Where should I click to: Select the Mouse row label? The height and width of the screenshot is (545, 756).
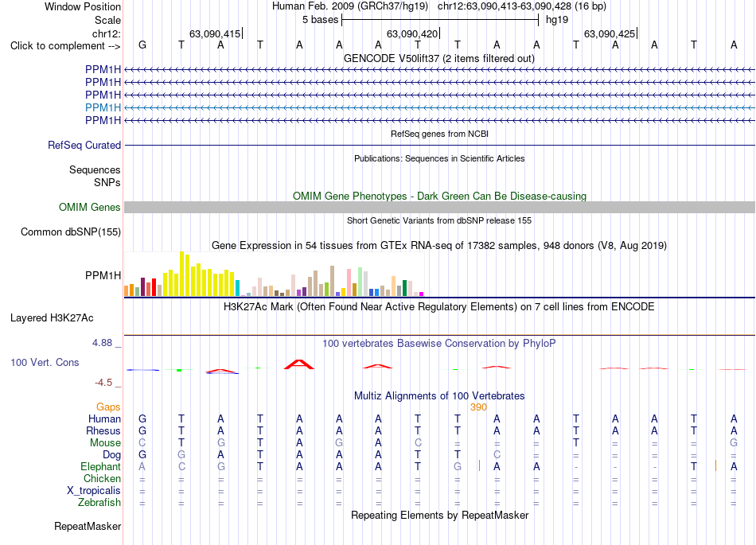105,443
